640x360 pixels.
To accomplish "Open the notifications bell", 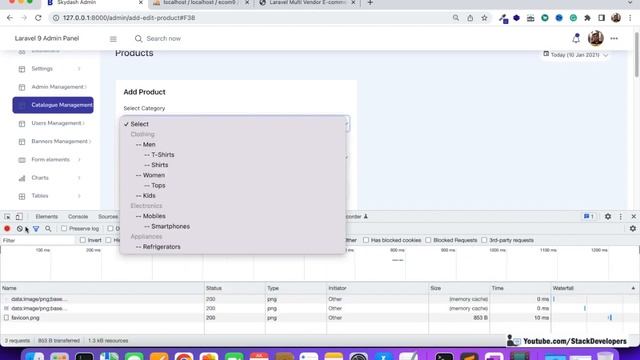I will 576,38.
